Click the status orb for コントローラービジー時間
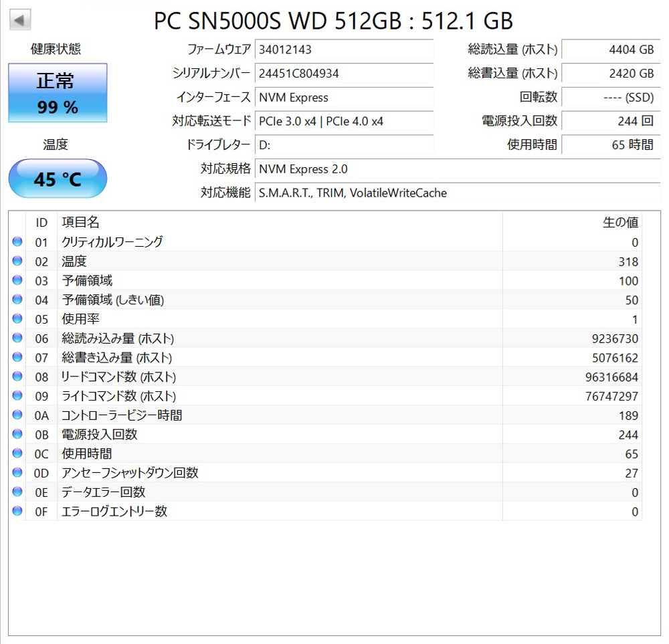The image size is (669, 644). pyautogui.click(x=17, y=415)
